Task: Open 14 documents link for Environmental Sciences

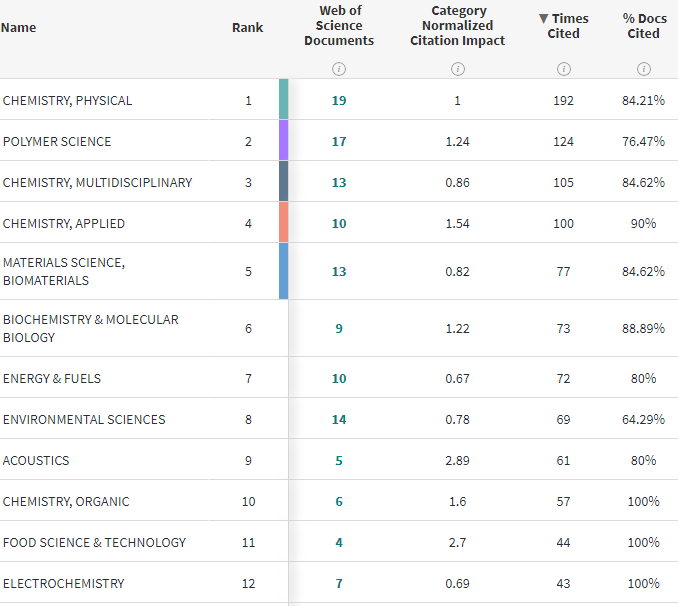Action: tap(339, 419)
